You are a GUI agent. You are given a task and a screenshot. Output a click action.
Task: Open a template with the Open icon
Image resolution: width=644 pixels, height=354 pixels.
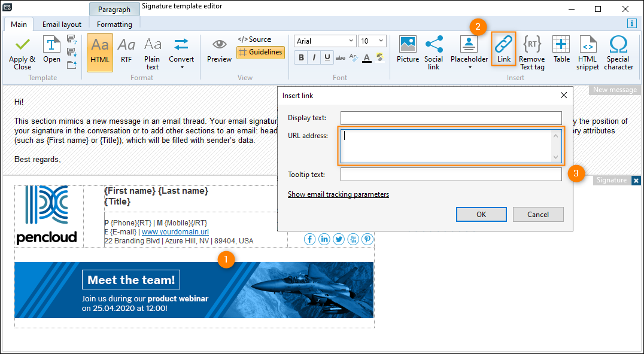point(51,49)
